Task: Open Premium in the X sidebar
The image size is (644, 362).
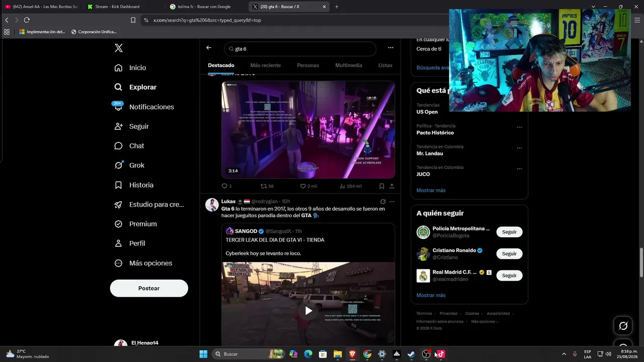Action: 136,224
